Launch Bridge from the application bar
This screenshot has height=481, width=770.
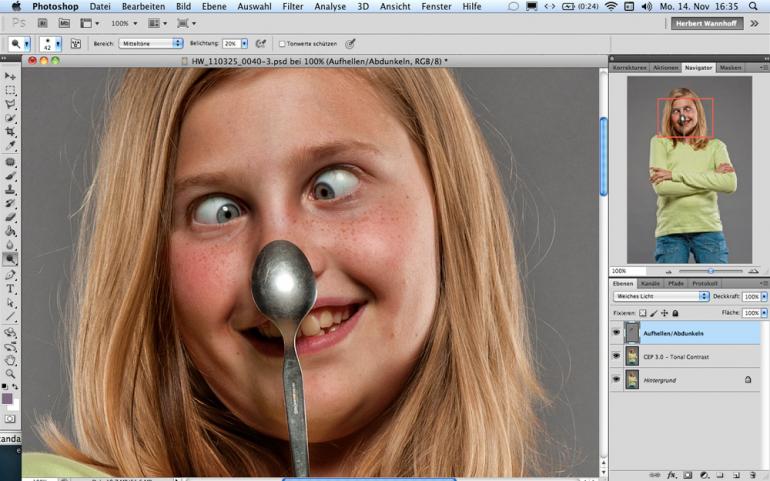(43, 23)
